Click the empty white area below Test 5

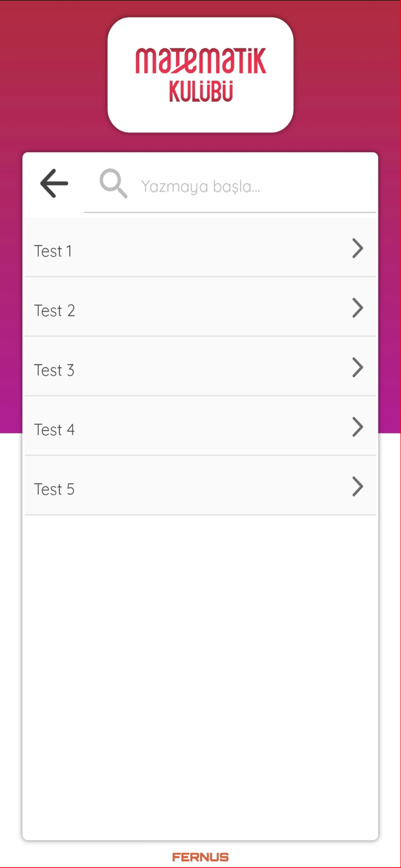click(x=200, y=665)
